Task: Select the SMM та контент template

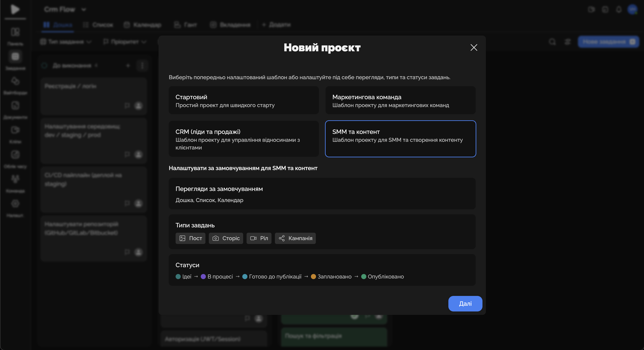Action: 400,139
